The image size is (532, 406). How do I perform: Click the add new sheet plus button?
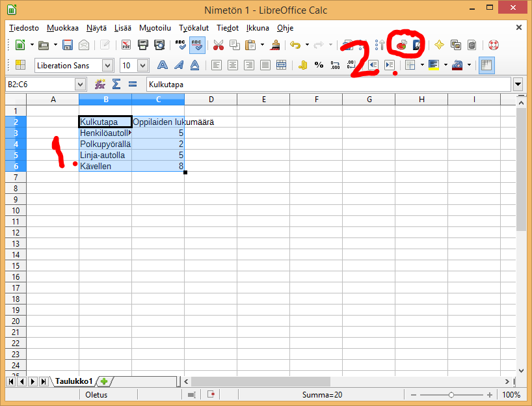(103, 381)
